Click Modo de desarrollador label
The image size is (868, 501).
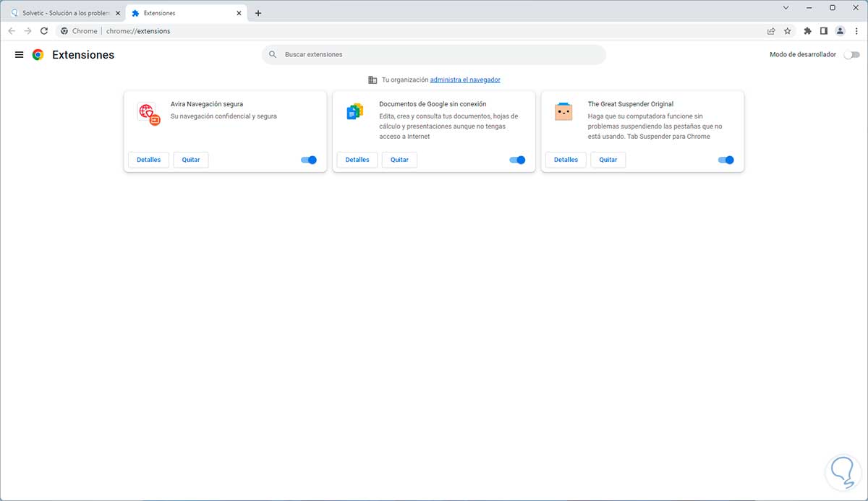point(803,54)
